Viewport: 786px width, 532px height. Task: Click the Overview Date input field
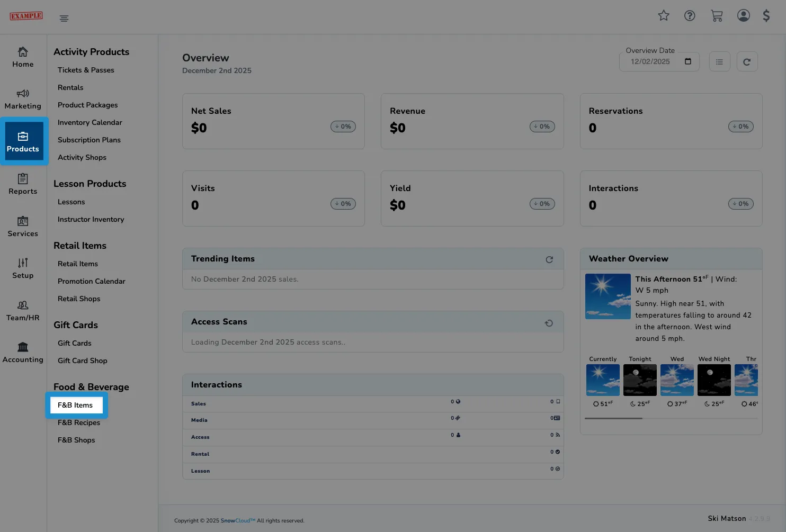(659, 62)
